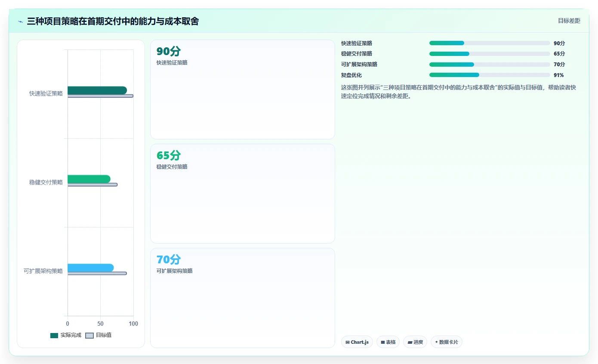Click the dark green 快速验证策略 actual bar
The height and width of the screenshot is (364, 598).
coord(97,90)
